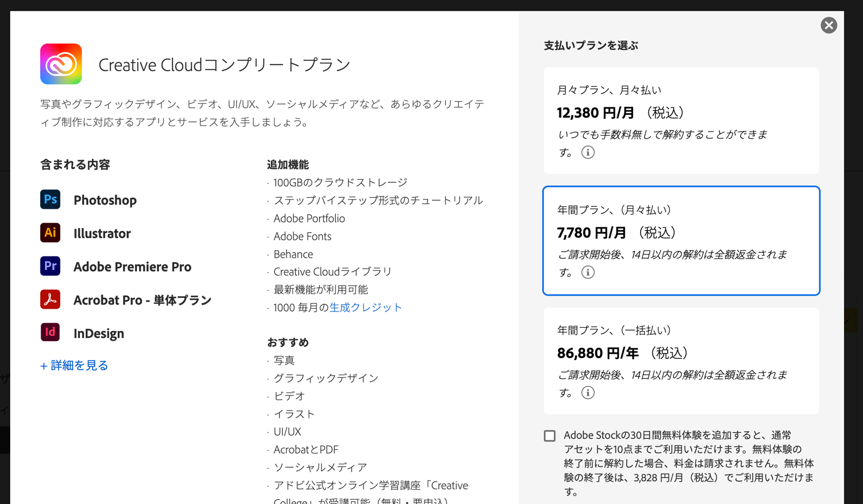The image size is (863, 504).
Task: Select the 7,780 yen annual monthly-paid plan
Action: (x=681, y=240)
